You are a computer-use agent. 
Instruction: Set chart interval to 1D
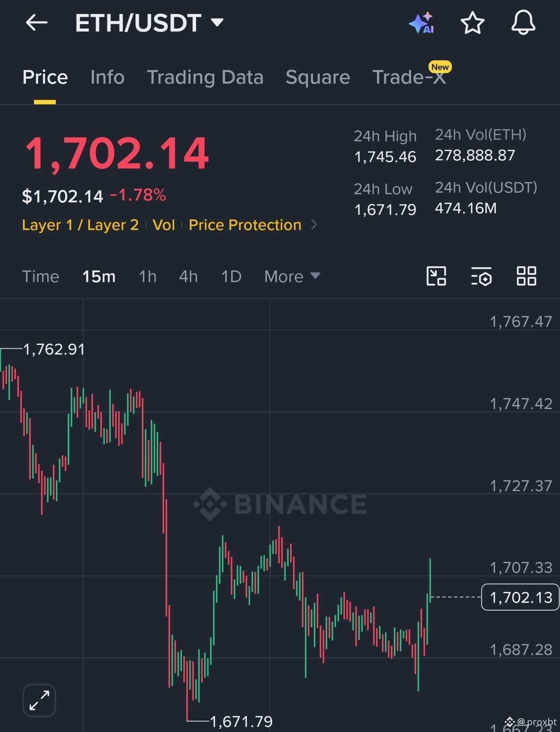(x=231, y=277)
